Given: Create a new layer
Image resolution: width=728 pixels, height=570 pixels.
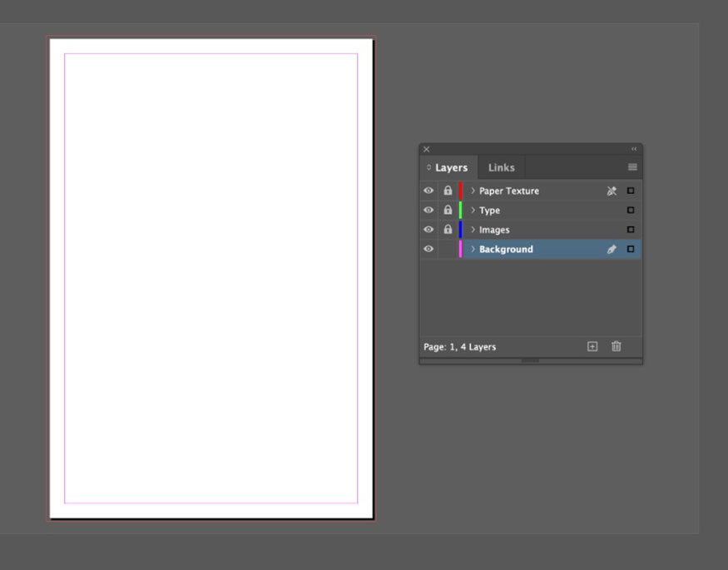Looking at the screenshot, I should [592, 347].
